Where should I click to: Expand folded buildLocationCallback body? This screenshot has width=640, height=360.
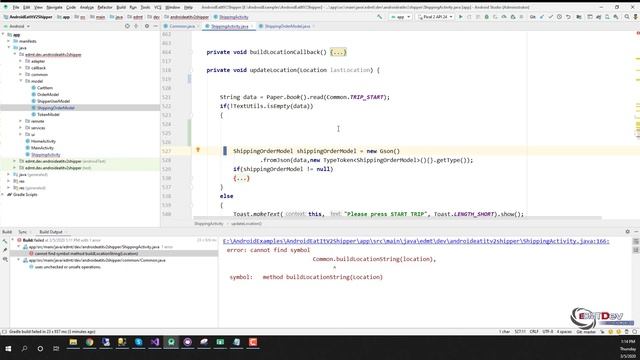(338, 52)
